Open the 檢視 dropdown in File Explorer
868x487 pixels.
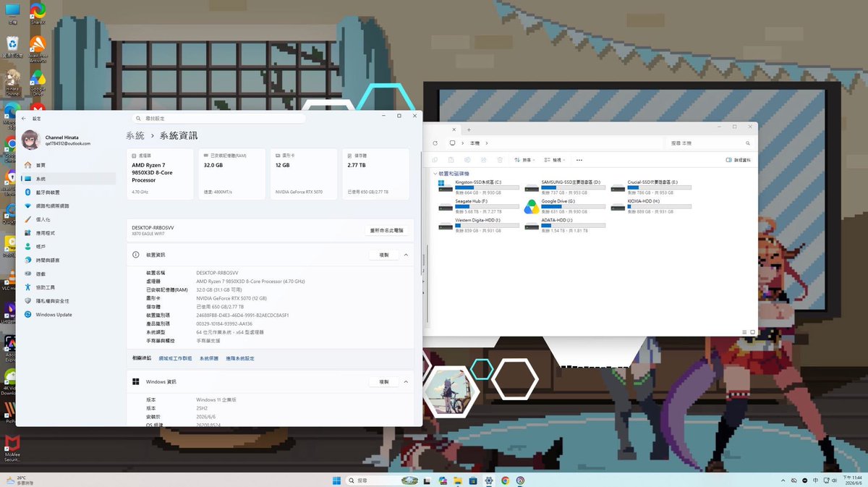(x=555, y=160)
